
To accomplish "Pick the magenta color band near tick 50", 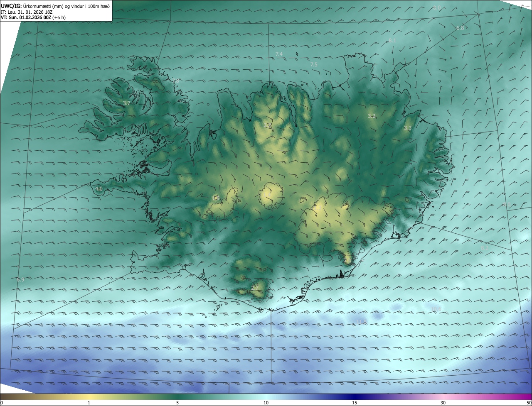I will (x=526, y=396).
